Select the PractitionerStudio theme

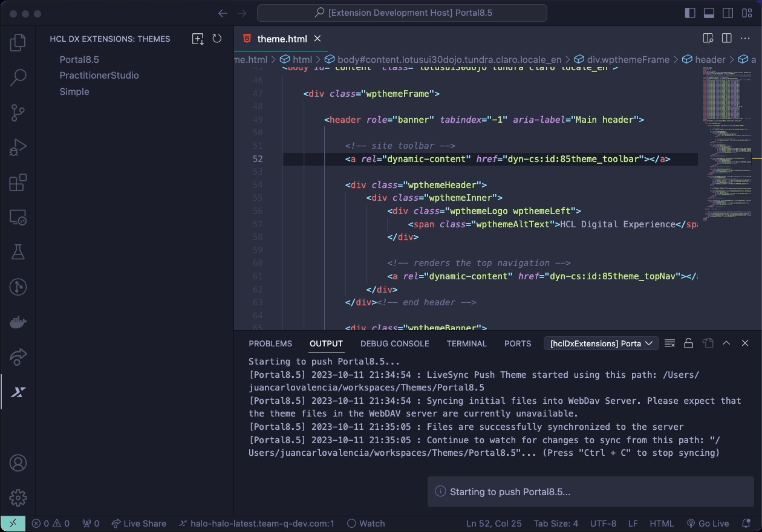tap(99, 75)
